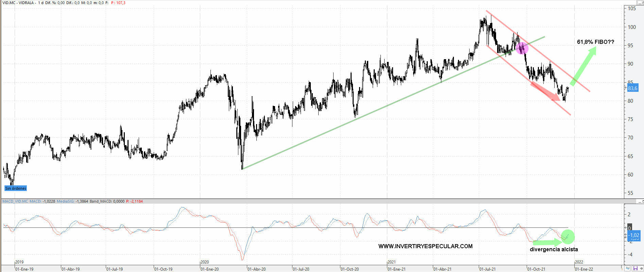Click the purple save floppy disk icon
This screenshot has width=644, height=272.
tap(635, 269)
